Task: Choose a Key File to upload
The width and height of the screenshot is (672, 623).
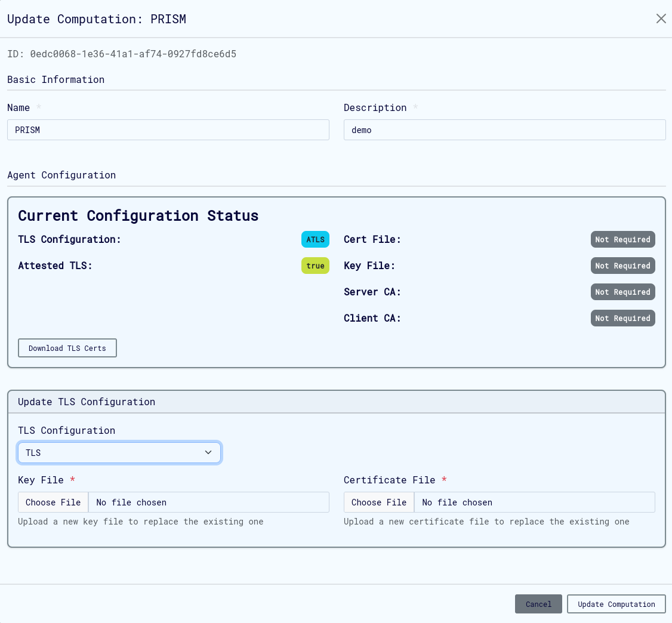Action: pos(53,502)
